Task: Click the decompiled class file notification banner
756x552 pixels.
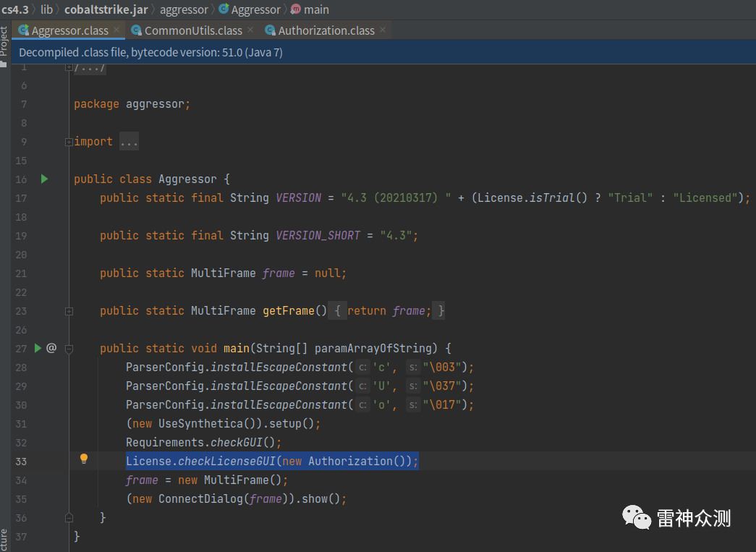Action: 383,52
